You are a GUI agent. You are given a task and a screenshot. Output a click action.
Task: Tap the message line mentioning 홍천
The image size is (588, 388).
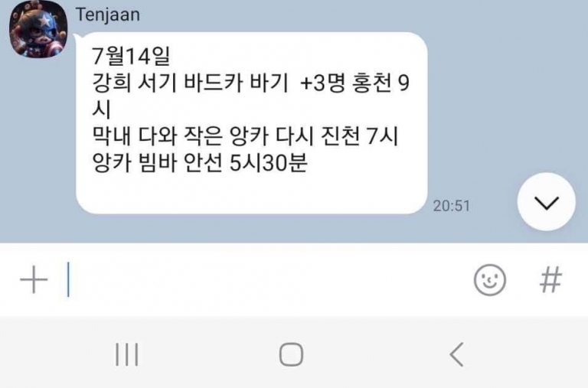250,83
